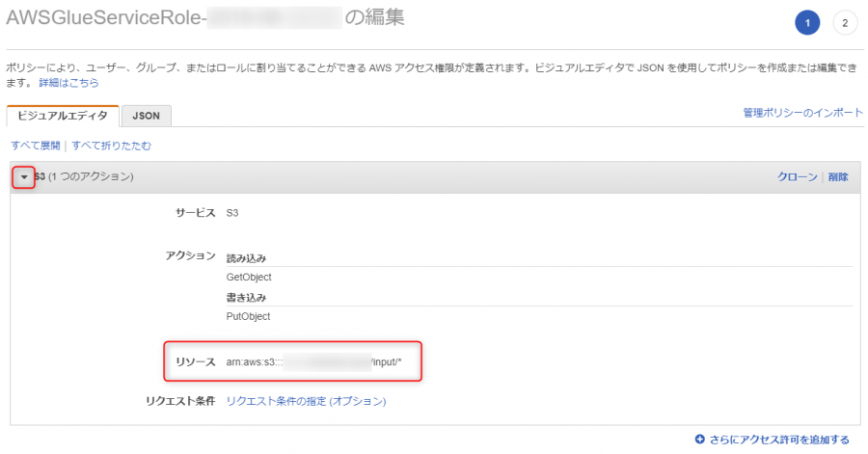
Task: Select the ビジュアルエディタ tab
Action: click(63, 116)
